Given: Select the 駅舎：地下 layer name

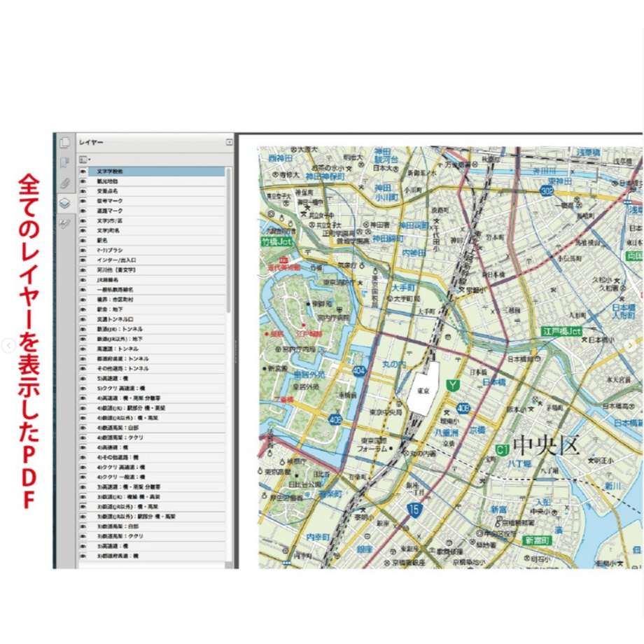Looking at the screenshot, I should tap(110, 309).
